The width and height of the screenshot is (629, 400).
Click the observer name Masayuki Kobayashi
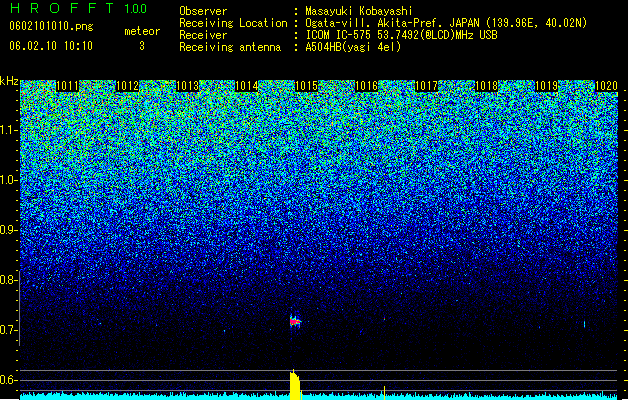(359, 11)
